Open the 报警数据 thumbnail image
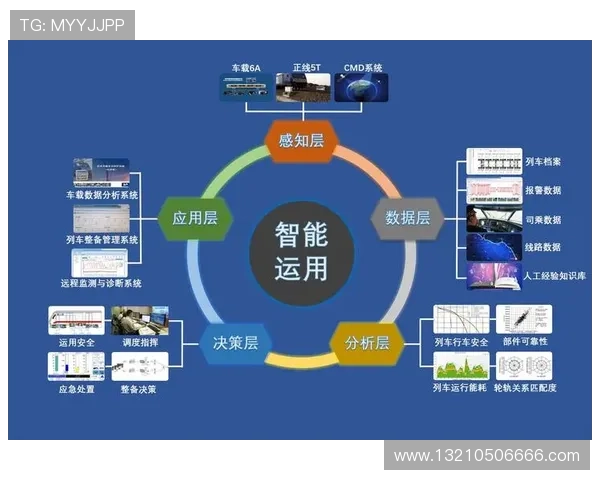 (494, 190)
